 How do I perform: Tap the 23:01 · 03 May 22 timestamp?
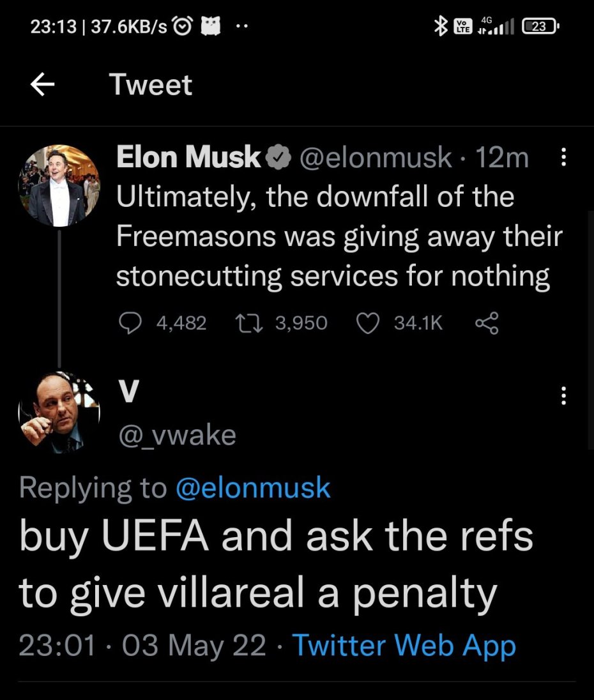pos(142,646)
